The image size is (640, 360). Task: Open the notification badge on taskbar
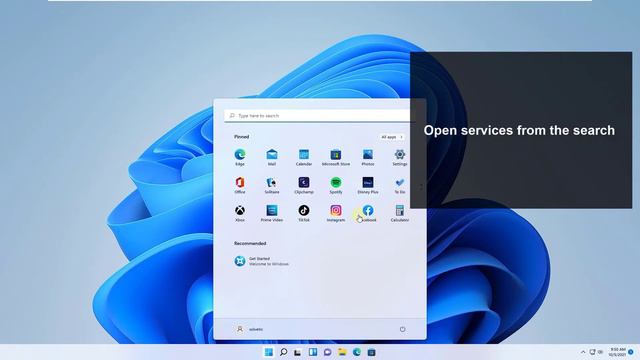tap(631, 352)
